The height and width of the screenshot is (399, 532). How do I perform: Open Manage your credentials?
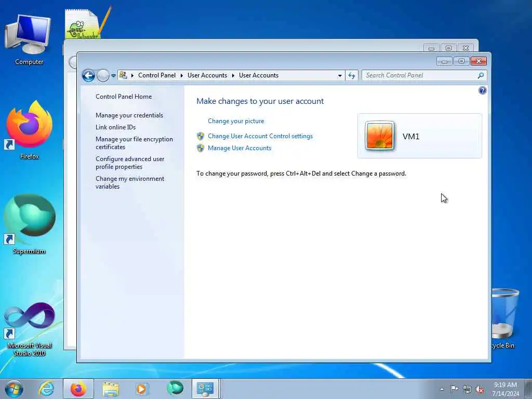point(129,115)
